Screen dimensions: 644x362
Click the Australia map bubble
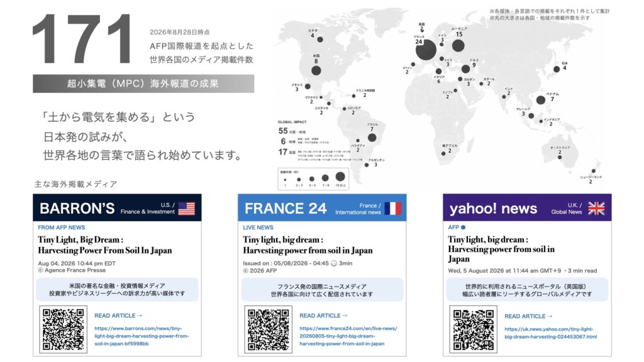click(x=559, y=157)
